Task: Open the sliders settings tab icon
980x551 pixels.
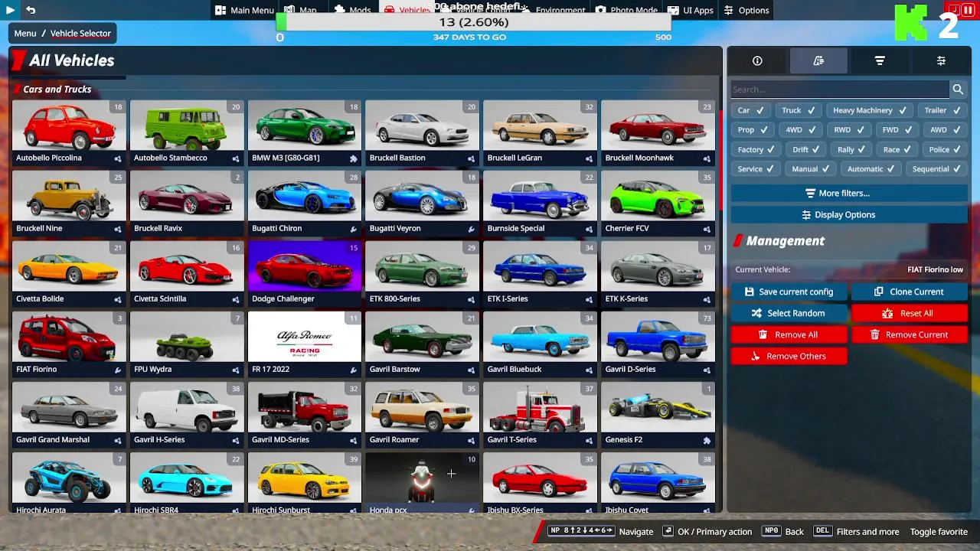Action: pos(941,60)
